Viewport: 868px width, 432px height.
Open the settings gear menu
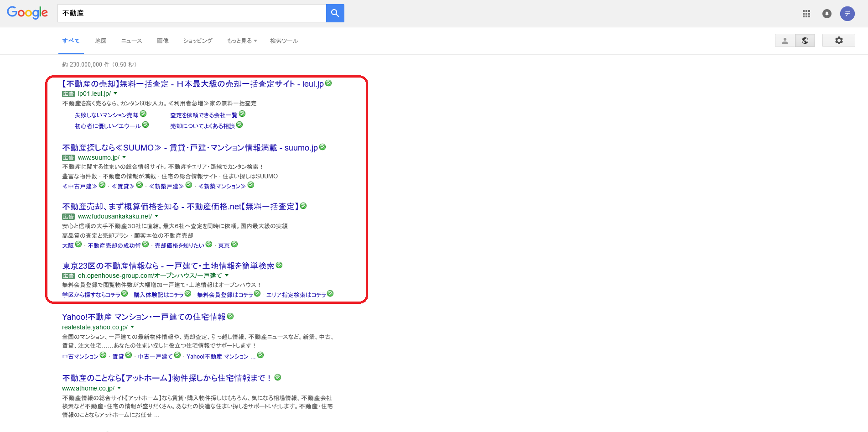click(x=838, y=41)
